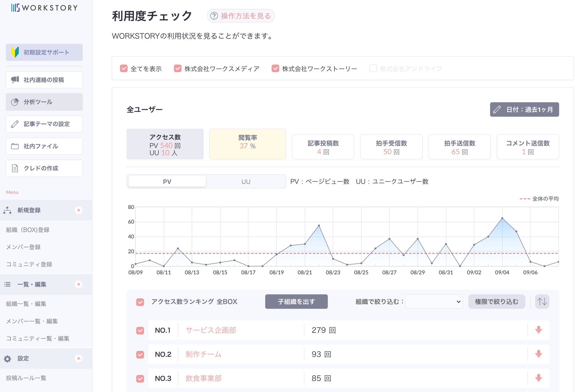Click the sort arrows icon in the ranking header
The image size is (587, 392).
pos(542,301)
